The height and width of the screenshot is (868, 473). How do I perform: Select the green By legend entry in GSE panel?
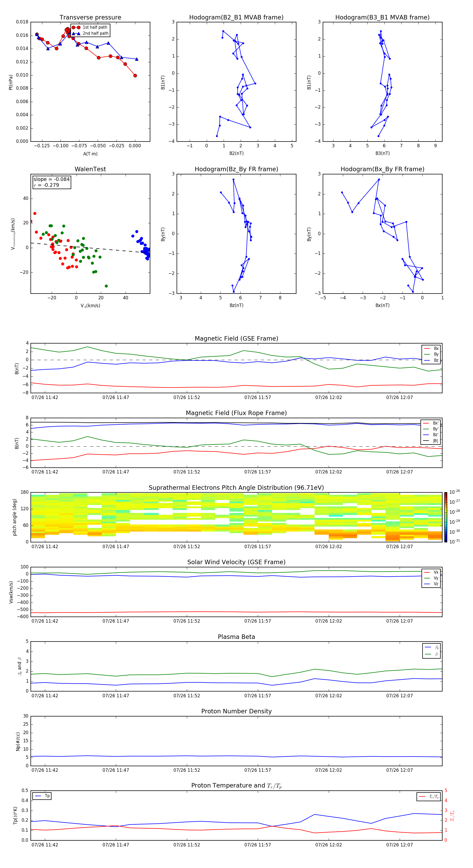pos(431,355)
